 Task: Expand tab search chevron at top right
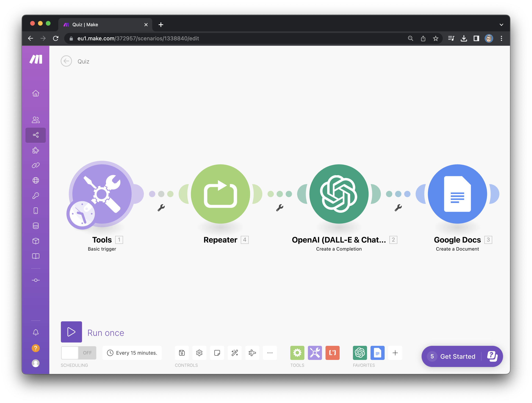pyautogui.click(x=501, y=24)
